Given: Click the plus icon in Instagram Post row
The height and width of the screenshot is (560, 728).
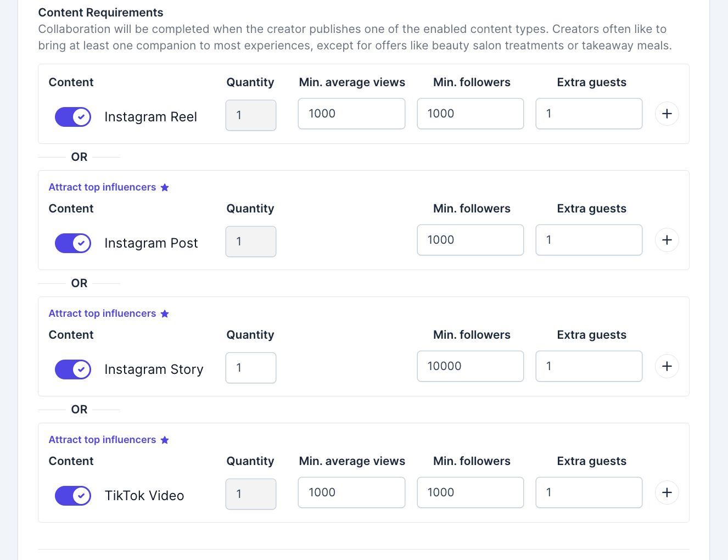Looking at the screenshot, I should pos(667,240).
